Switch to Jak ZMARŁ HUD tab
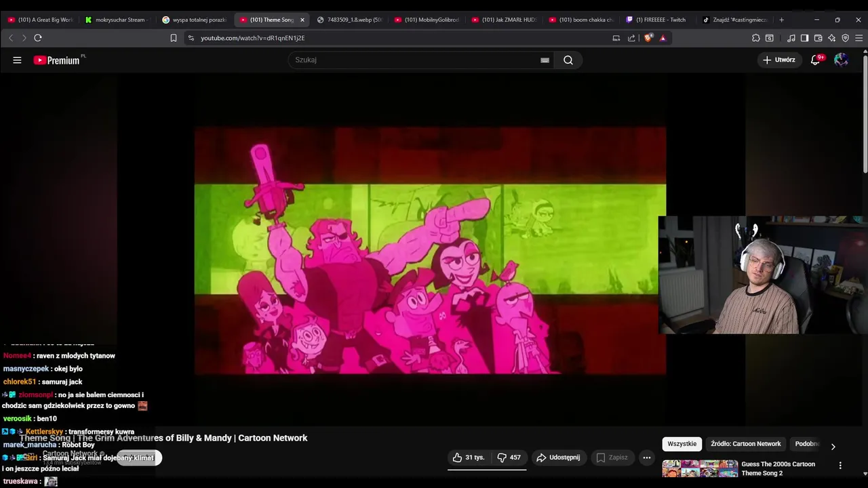The image size is (868, 488). (504, 20)
